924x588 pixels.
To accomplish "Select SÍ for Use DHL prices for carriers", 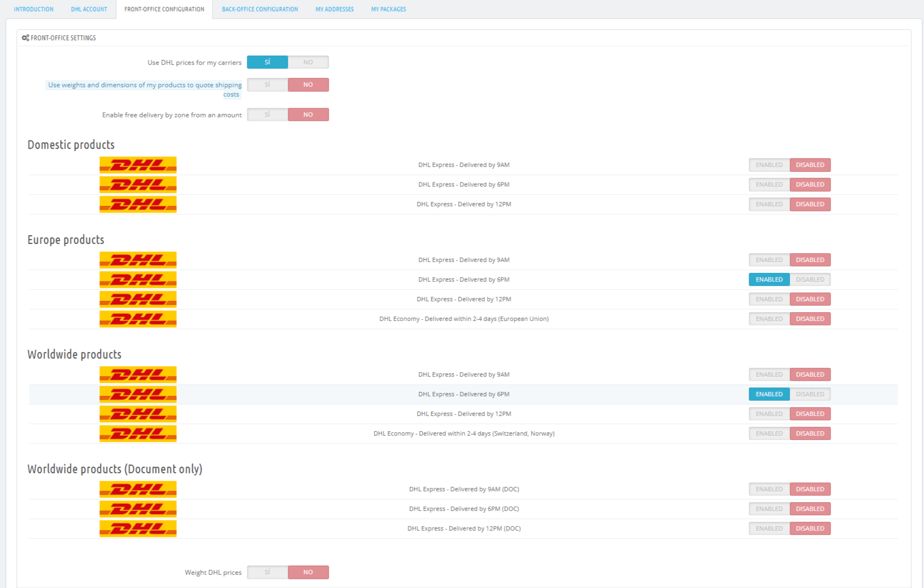I will [268, 62].
